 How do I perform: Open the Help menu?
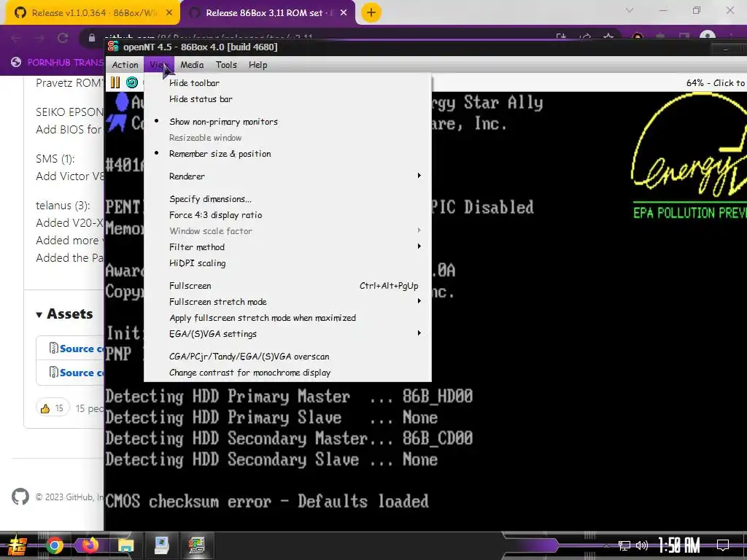click(258, 65)
